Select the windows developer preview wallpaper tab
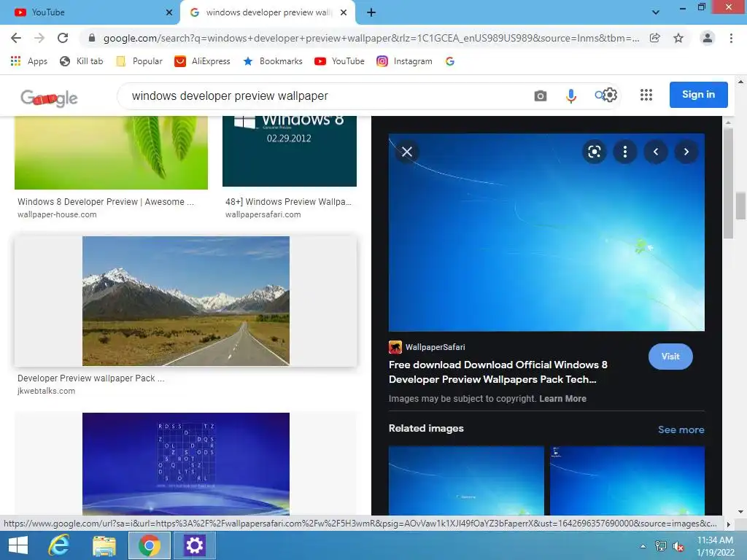This screenshot has width=747, height=560. coord(268,12)
